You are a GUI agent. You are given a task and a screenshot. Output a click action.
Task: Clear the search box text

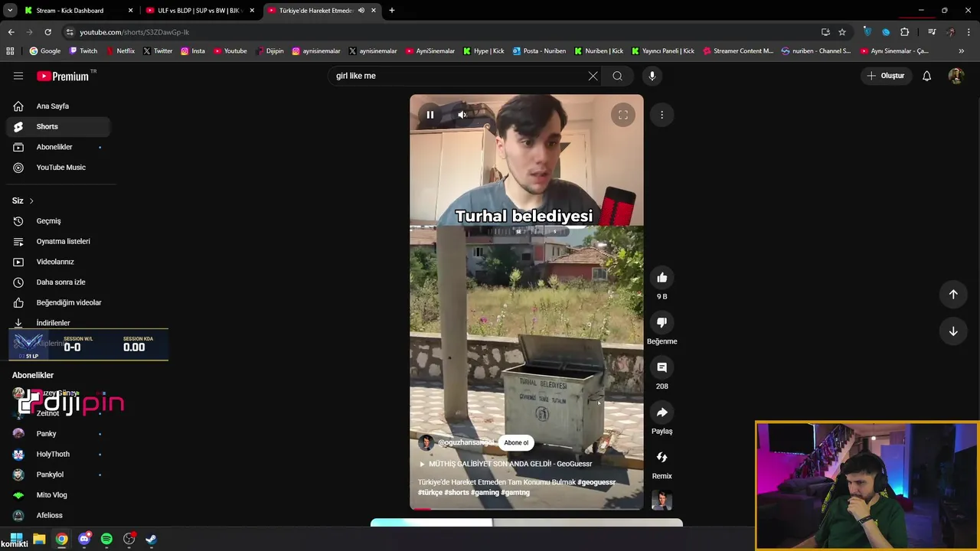(x=593, y=76)
